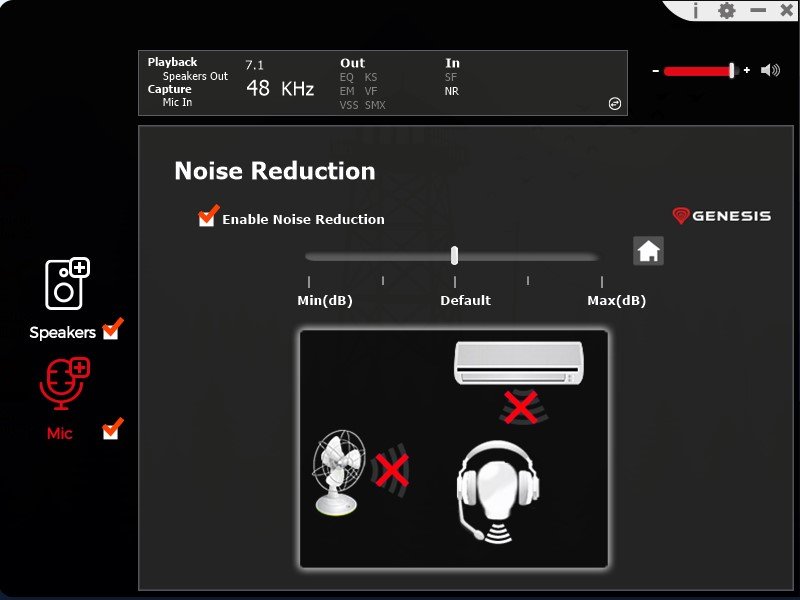Click the Genesis brand logo
This screenshot has height=600, width=800.
pyautogui.click(x=721, y=215)
